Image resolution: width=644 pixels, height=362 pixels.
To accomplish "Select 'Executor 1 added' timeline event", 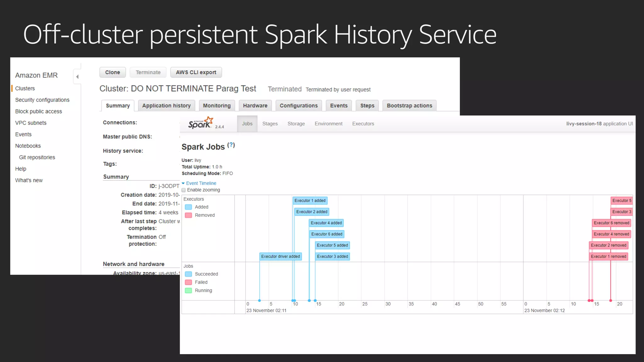I will click(310, 200).
